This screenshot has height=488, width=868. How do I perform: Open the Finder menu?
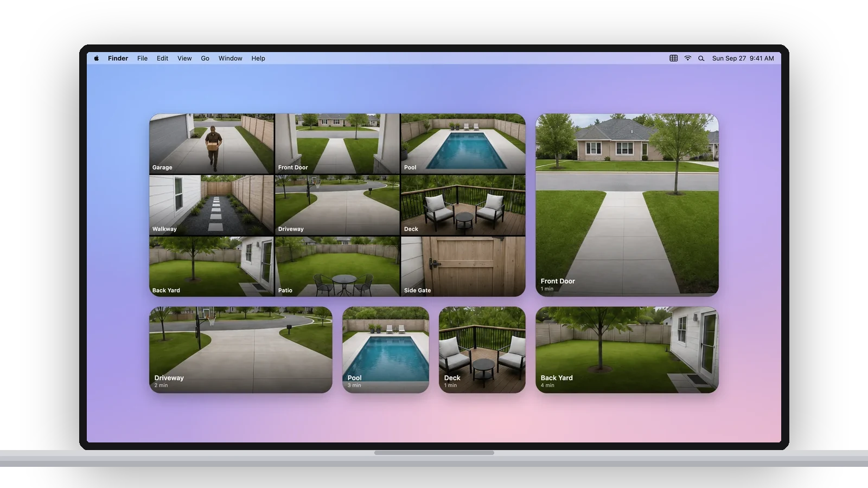[118, 59]
